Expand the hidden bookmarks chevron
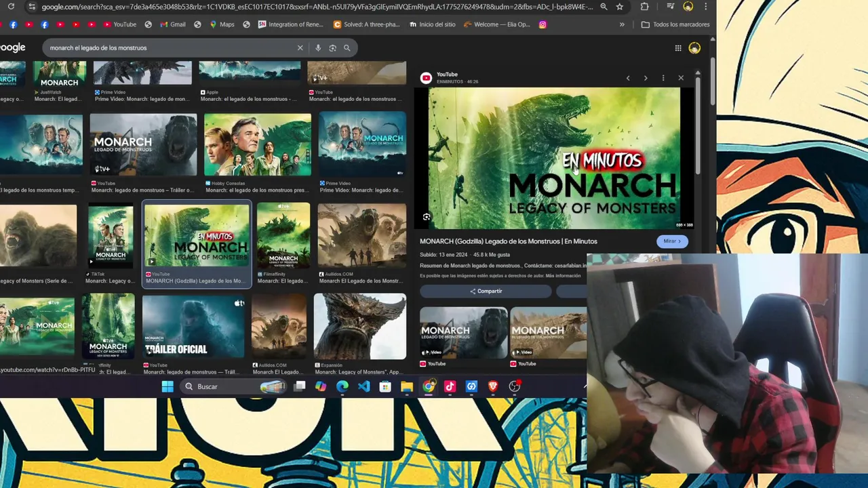Screen dimensions: 868x488 pos(622,24)
